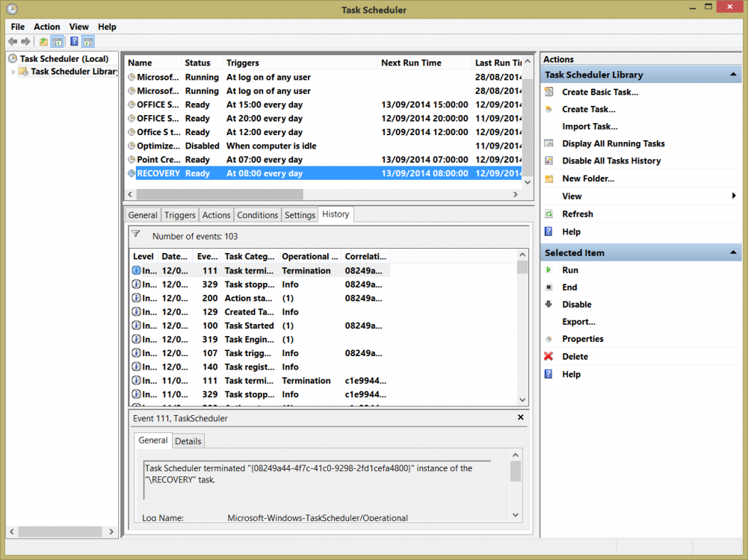
Task: Click the red Delete icon in Actions
Action: tap(548, 357)
